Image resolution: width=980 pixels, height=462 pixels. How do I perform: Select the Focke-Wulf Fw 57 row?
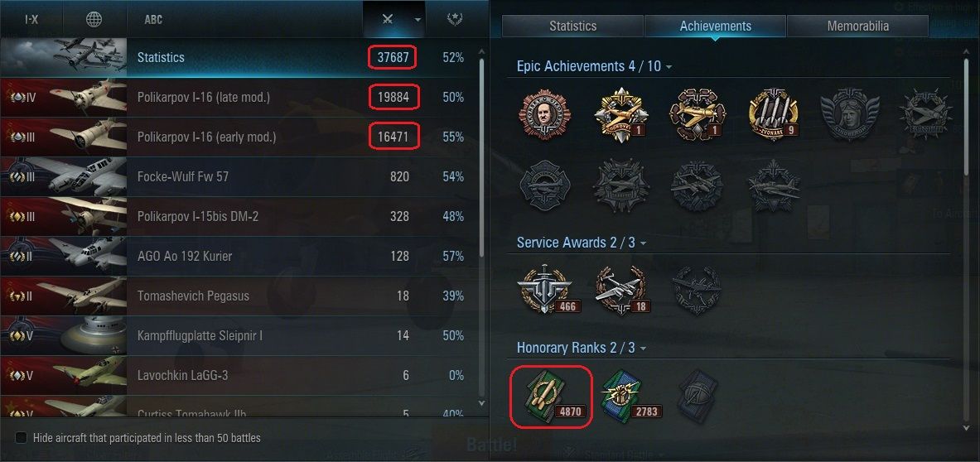(236, 176)
